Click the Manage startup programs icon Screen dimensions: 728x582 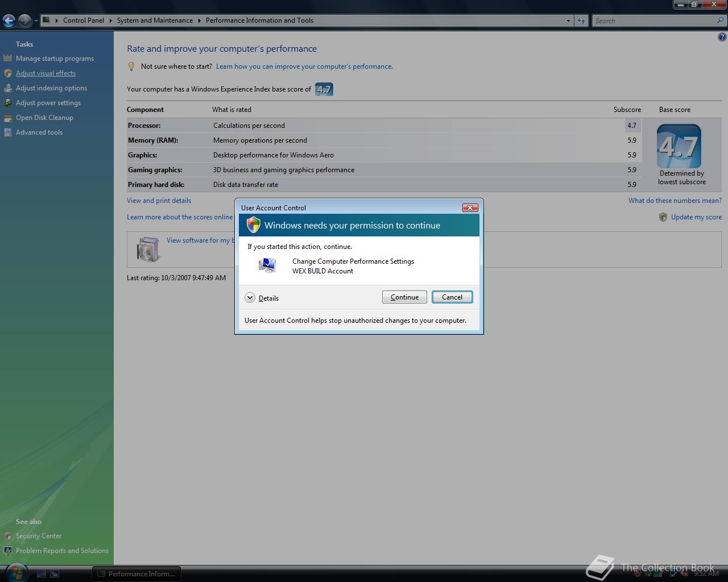click(7, 58)
